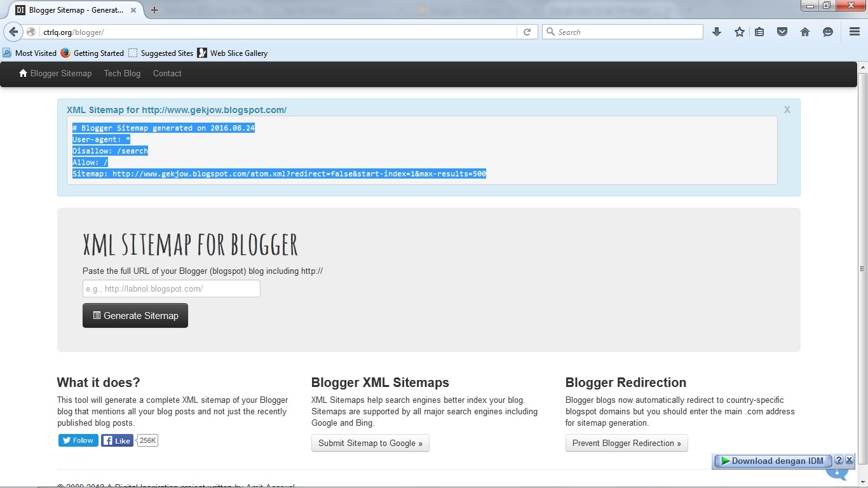The width and height of the screenshot is (868, 488).
Task: Click the Most Visited bookmark
Action: [x=30, y=53]
